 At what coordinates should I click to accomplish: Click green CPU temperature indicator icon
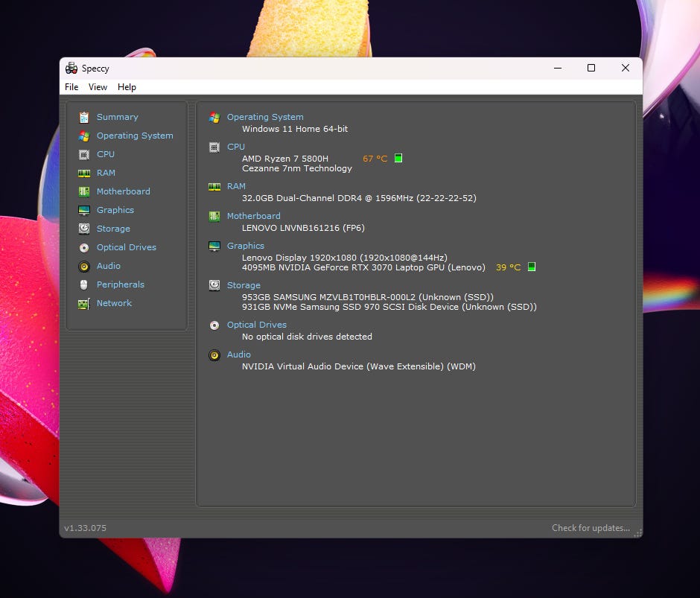(398, 158)
